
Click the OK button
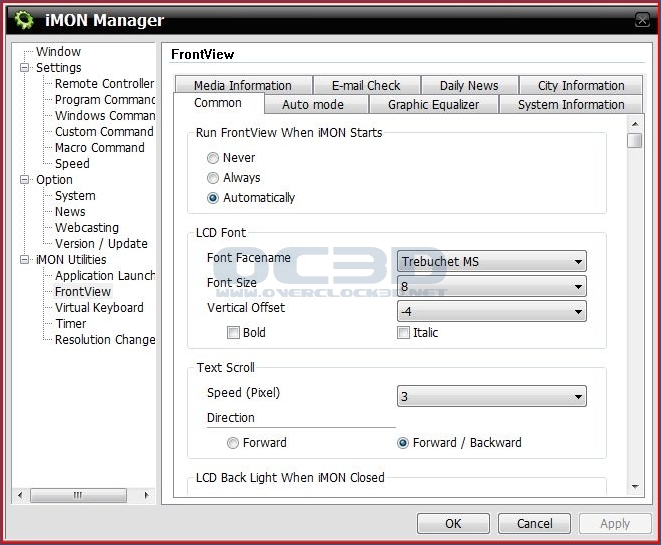click(453, 524)
